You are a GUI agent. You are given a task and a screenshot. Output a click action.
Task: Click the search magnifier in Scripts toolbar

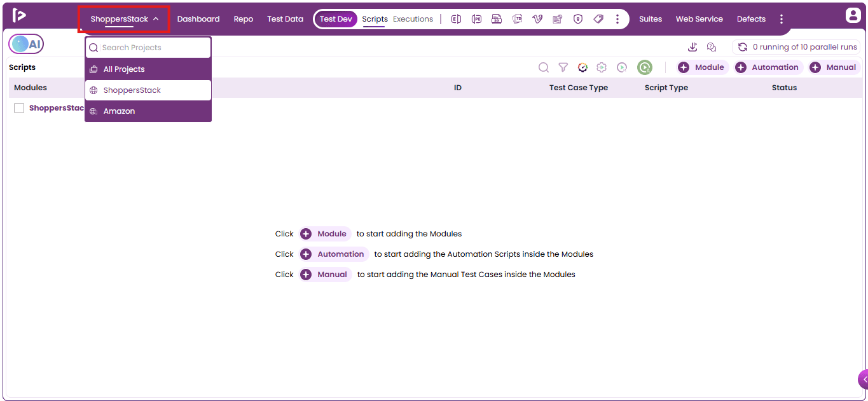coord(544,67)
